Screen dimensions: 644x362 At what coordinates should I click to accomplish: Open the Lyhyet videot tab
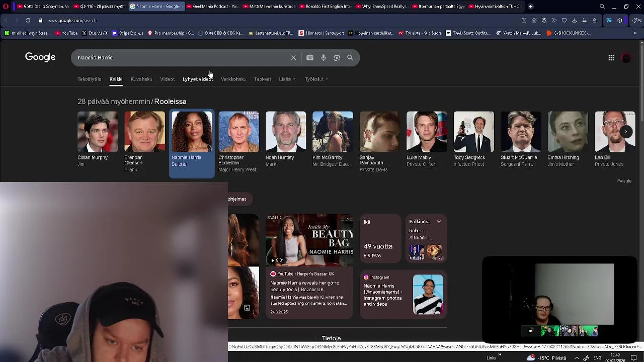[x=198, y=79]
